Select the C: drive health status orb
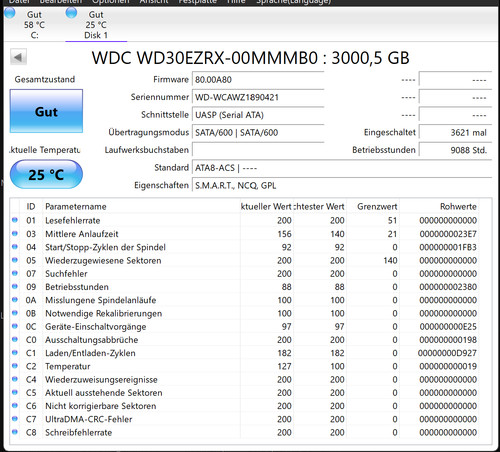Viewport: 500px width, 452px height. [10, 13]
